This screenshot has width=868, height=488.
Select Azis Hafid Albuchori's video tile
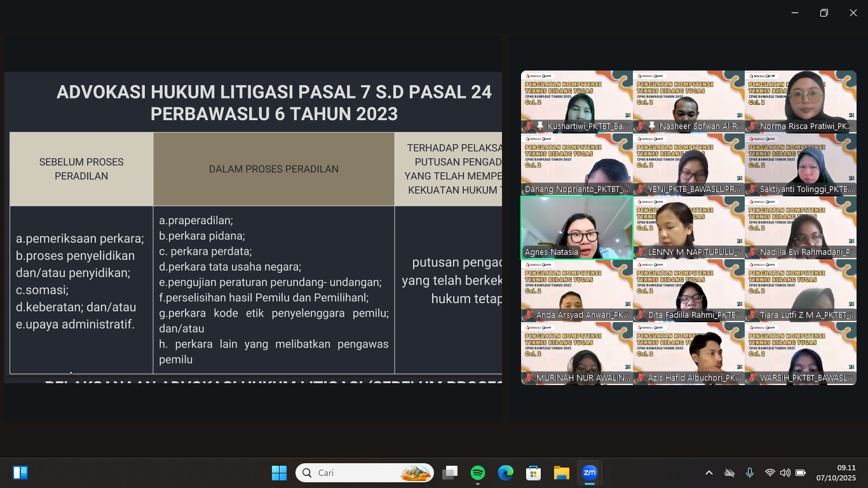tap(688, 353)
